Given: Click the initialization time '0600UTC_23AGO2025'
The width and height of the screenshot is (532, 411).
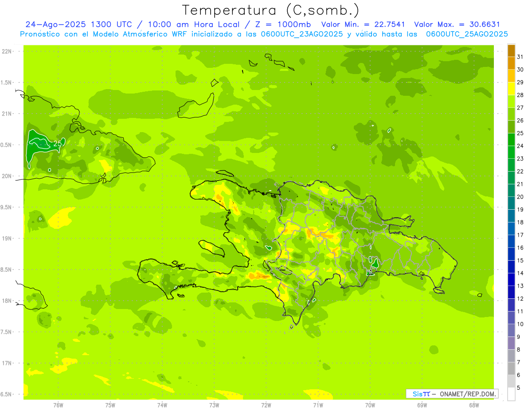Looking at the screenshot, I should (x=303, y=34).
